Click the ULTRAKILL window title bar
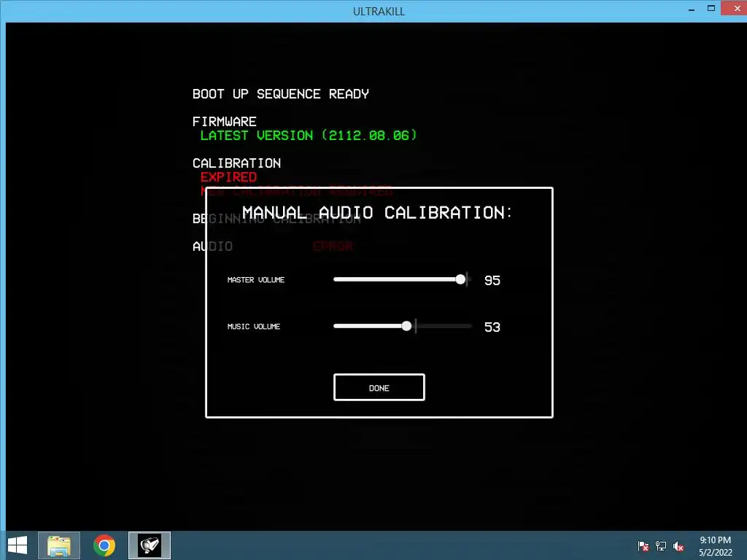The width and height of the screenshot is (747, 560). point(379,11)
